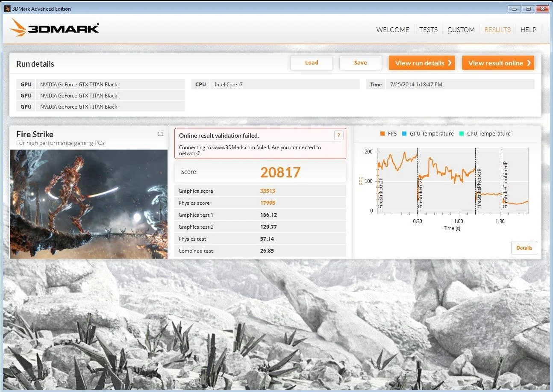This screenshot has height=392, width=553.
Task: Click the first NVIDIA GeForce GTX TITAN Black row
Action: pyautogui.click(x=100, y=84)
